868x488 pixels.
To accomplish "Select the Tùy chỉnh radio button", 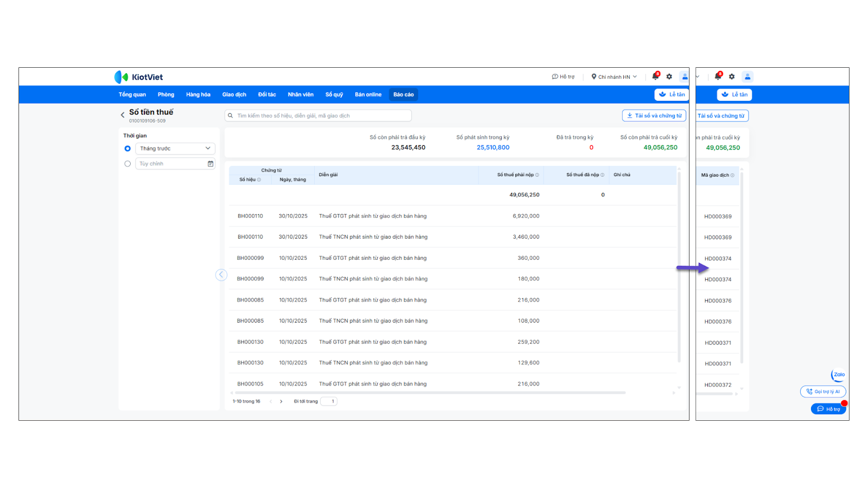I will (x=127, y=164).
